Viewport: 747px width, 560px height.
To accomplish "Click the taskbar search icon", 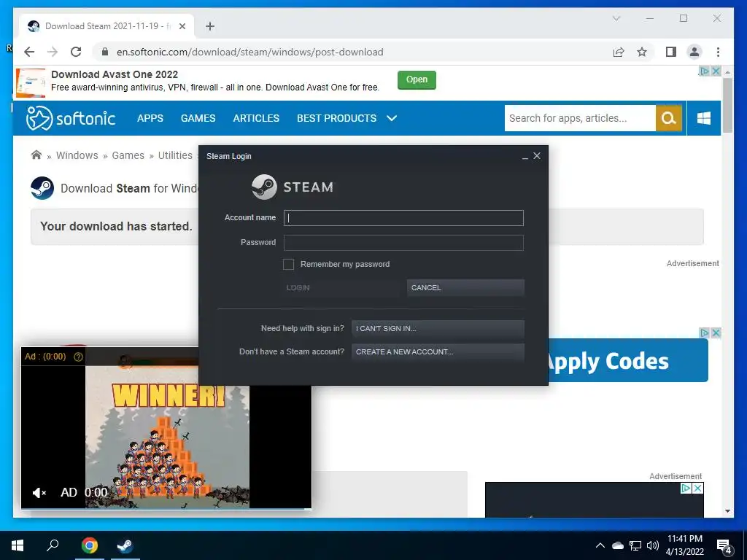I will (53, 545).
